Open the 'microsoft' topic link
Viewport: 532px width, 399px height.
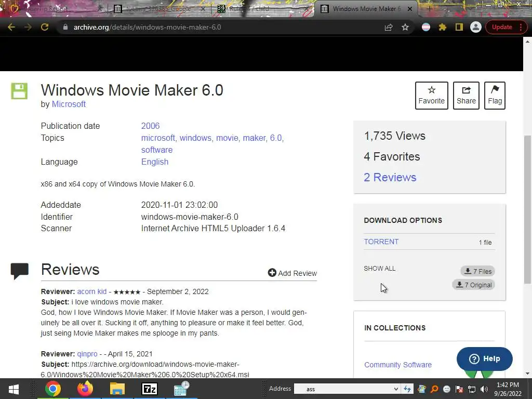pos(158,138)
